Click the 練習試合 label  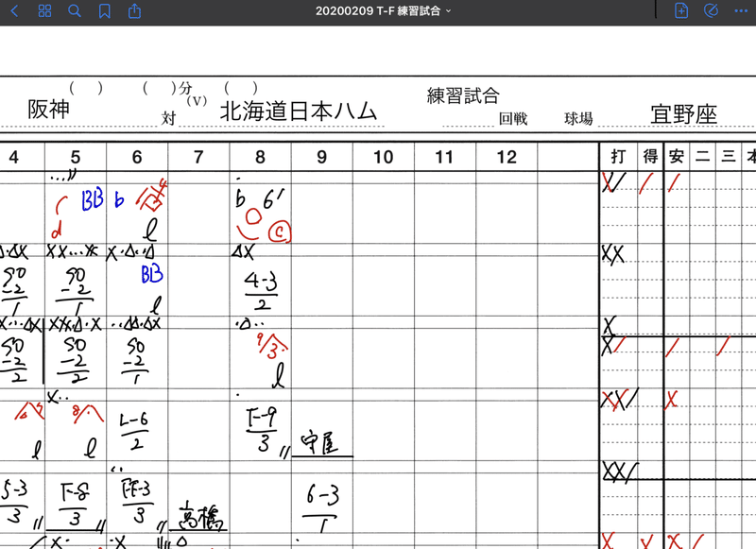click(x=463, y=95)
